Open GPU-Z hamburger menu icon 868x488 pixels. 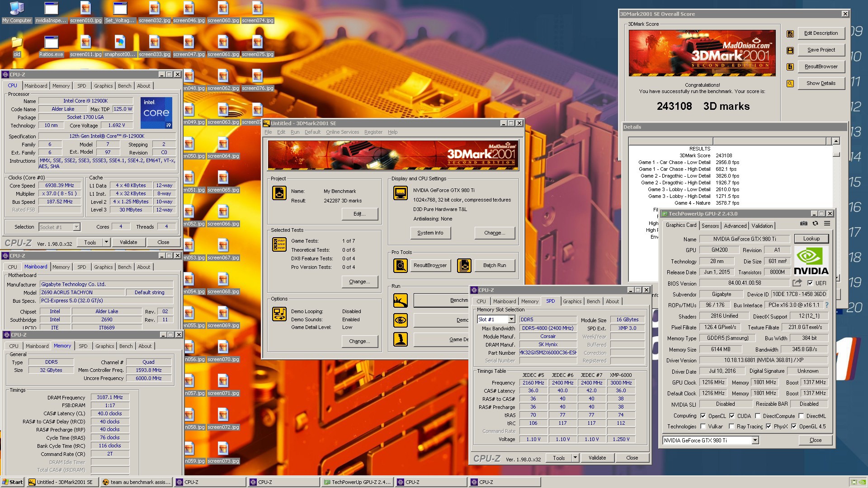pyautogui.click(x=827, y=223)
